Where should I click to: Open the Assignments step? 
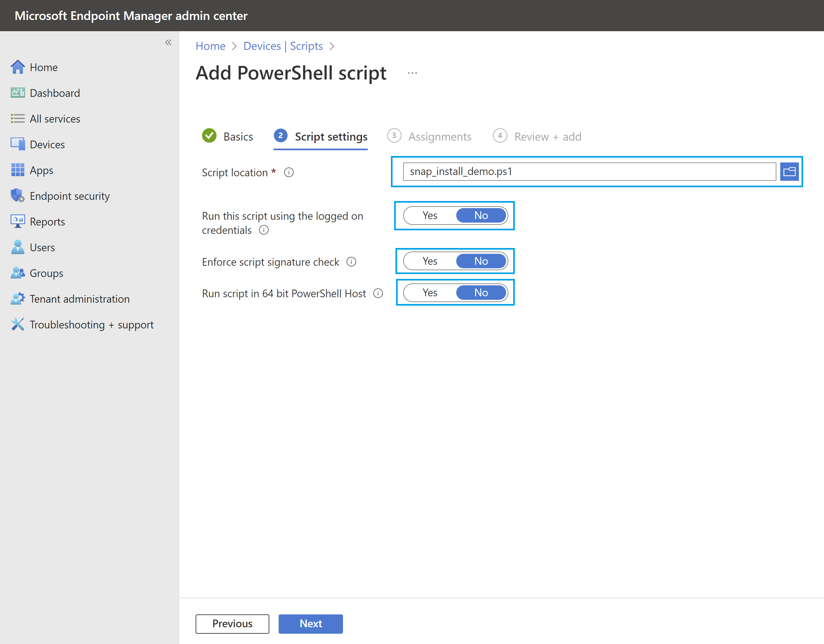pyautogui.click(x=440, y=136)
